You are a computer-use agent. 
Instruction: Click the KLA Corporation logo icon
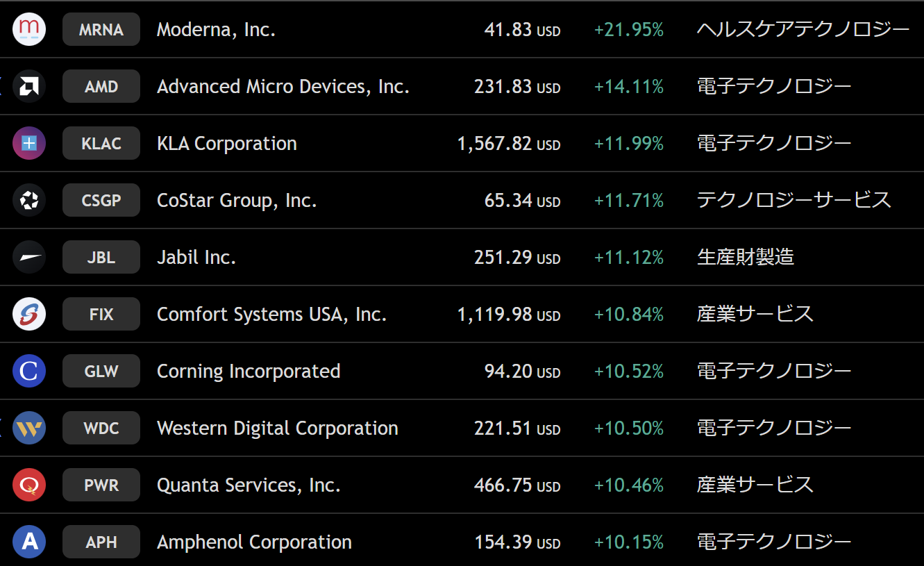pos(29,144)
